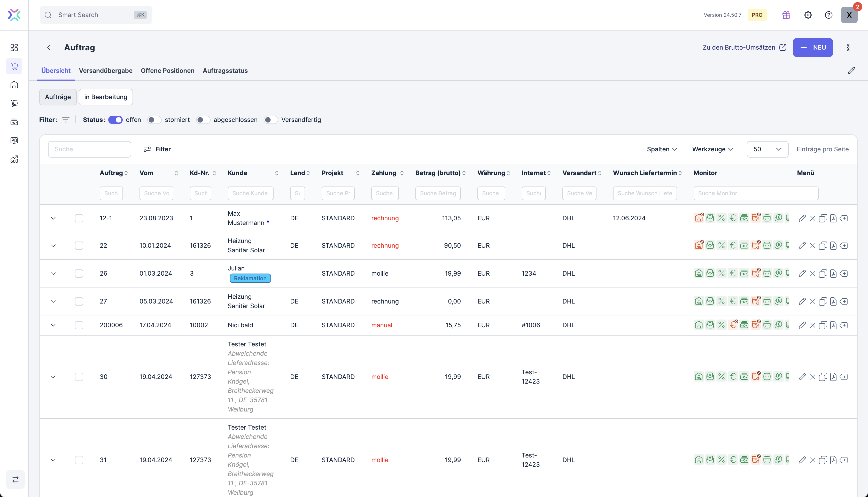
Task: Enable the Versandfertig status filter
Action: pyautogui.click(x=271, y=120)
